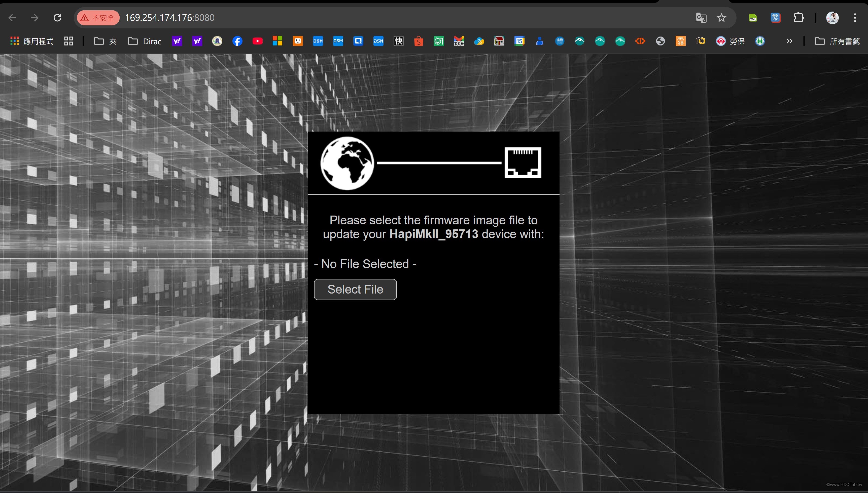Open the Chrome three-dot menu
Viewport: 868px width, 493px height.
tap(855, 18)
